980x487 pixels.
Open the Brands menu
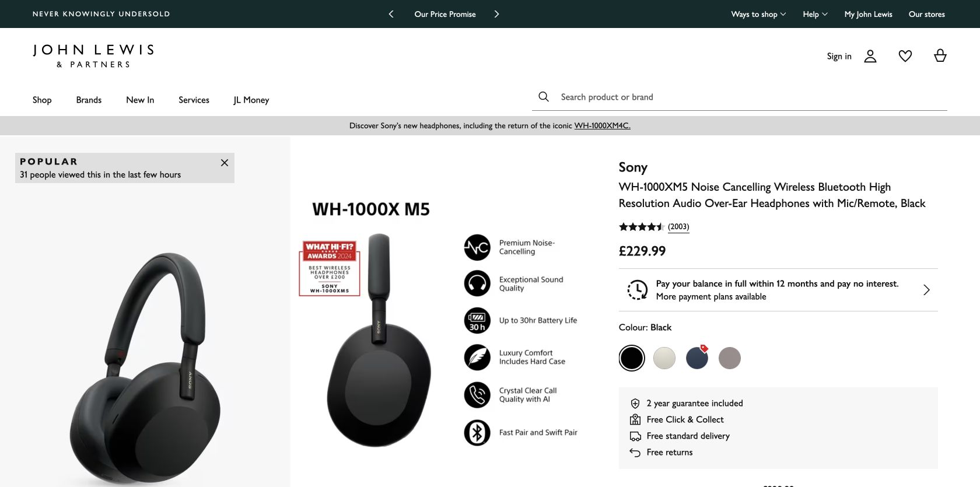89,100
